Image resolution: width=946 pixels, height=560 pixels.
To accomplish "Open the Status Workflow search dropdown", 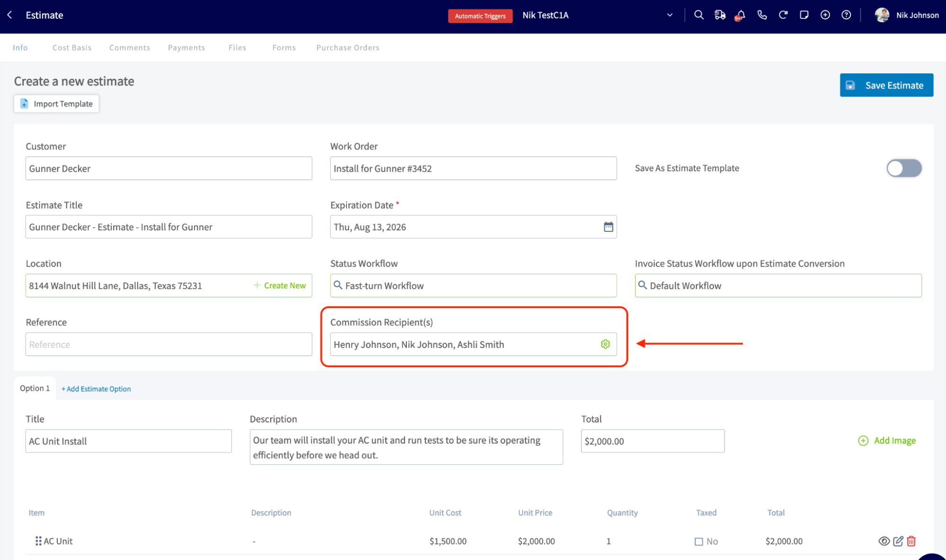I will [x=473, y=286].
